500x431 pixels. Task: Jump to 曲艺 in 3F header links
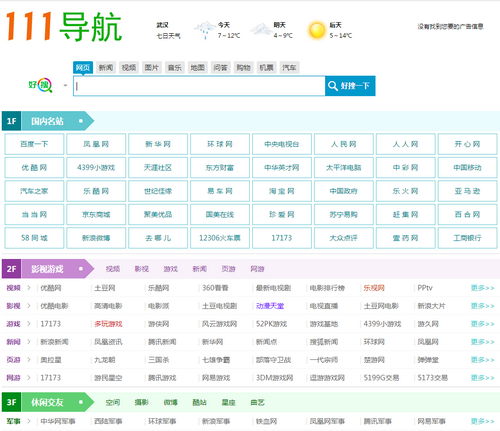(257, 402)
